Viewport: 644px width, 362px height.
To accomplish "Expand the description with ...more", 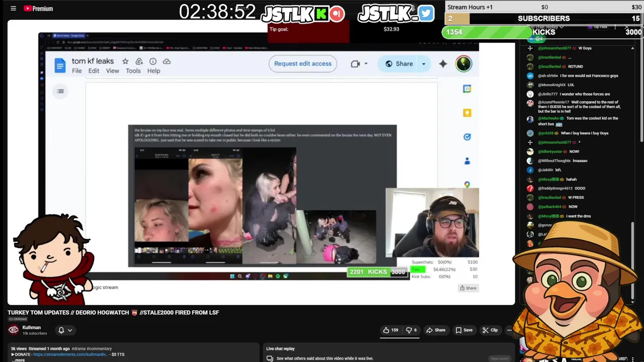I will [18, 360].
